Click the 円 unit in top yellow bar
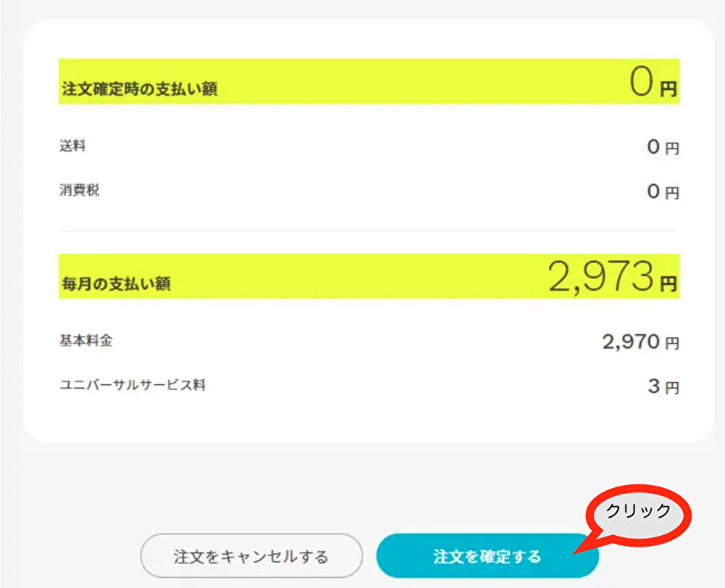The width and height of the screenshot is (725, 588). [668, 89]
